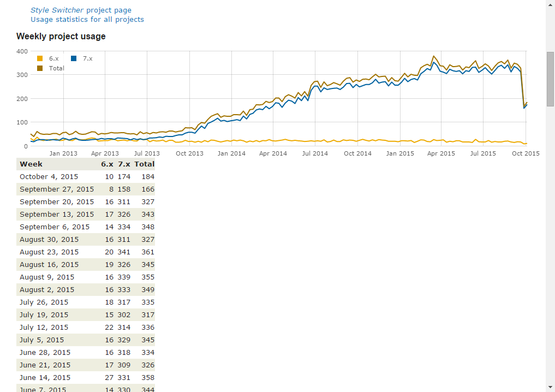View usage statistics for all projects
555x392 pixels.
pos(87,19)
